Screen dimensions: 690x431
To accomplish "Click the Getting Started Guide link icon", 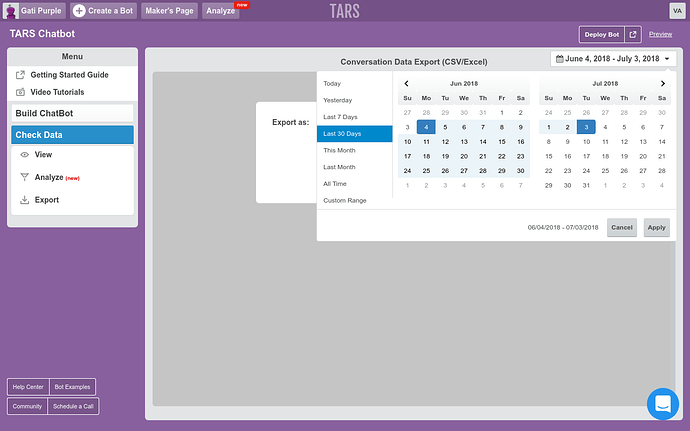I will [x=20, y=75].
